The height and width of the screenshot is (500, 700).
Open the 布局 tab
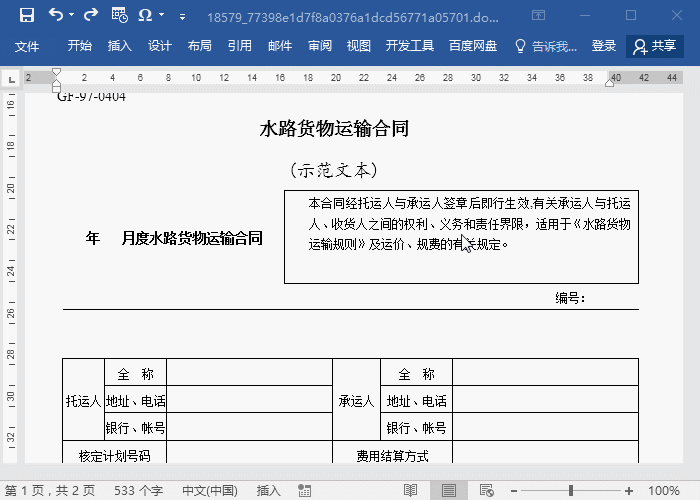pos(200,46)
